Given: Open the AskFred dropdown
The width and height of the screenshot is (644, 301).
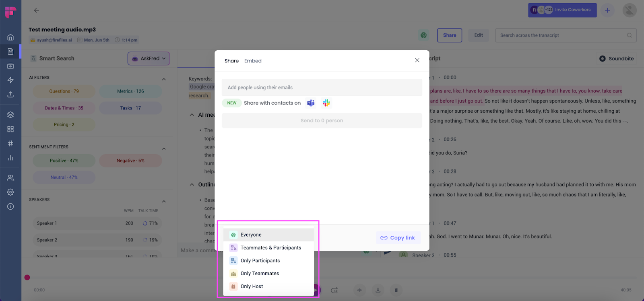Looking at the screenshot, I should coord(149,58).
